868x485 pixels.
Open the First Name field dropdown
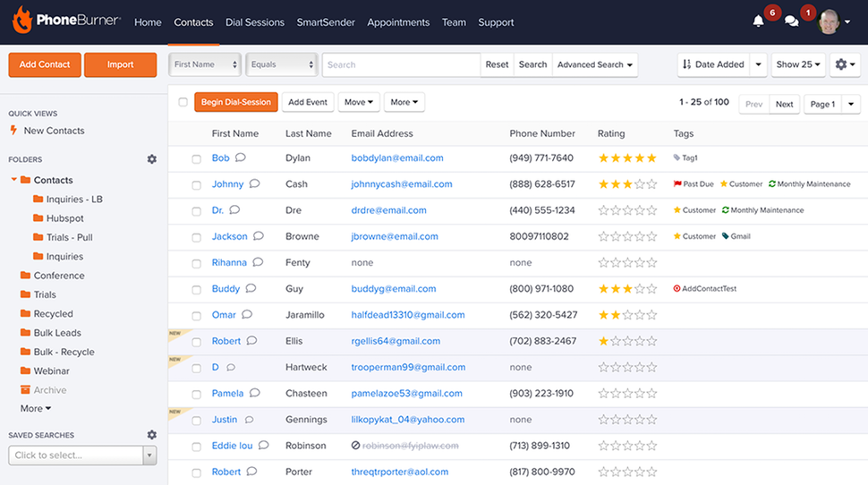click(x=206, y=64)
